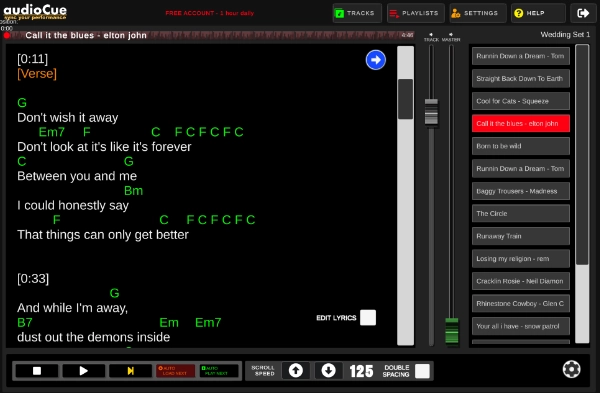Adjust the green Master volume fader

(452, 331)
